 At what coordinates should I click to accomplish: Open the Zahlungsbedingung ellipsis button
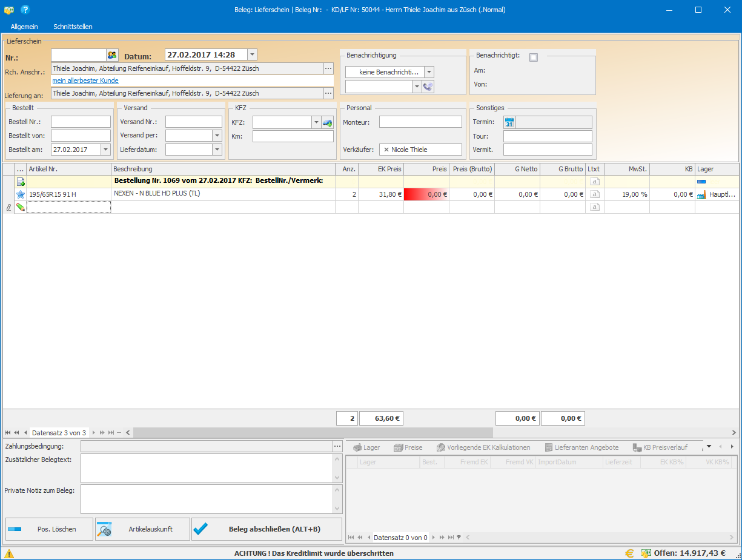(337, 446)
